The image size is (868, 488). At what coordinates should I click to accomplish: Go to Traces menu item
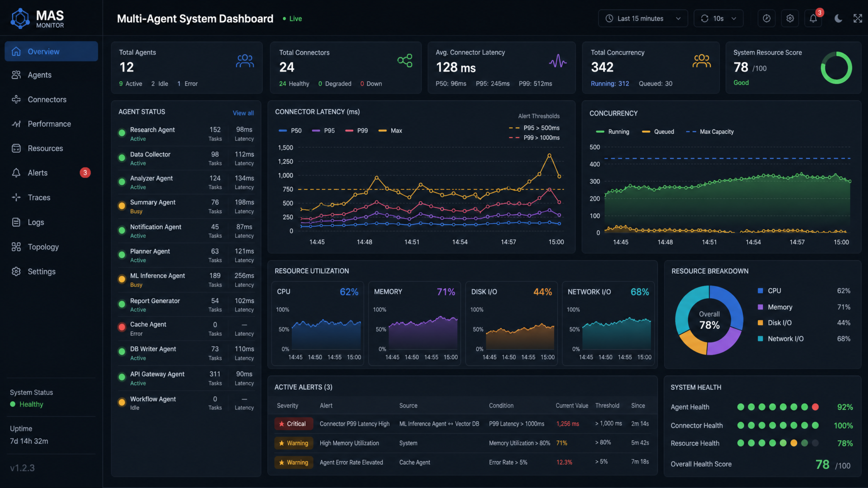coord(51,197)
